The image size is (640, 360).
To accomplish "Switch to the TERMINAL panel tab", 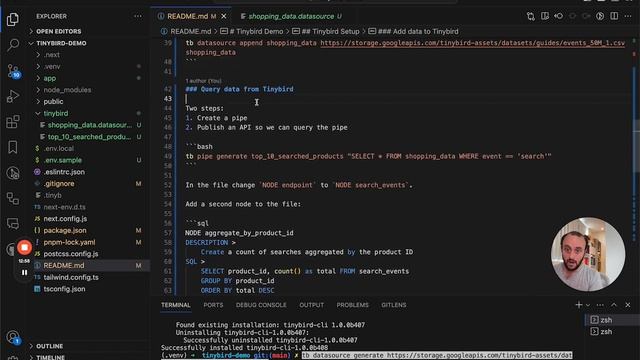I will [176, 305].
